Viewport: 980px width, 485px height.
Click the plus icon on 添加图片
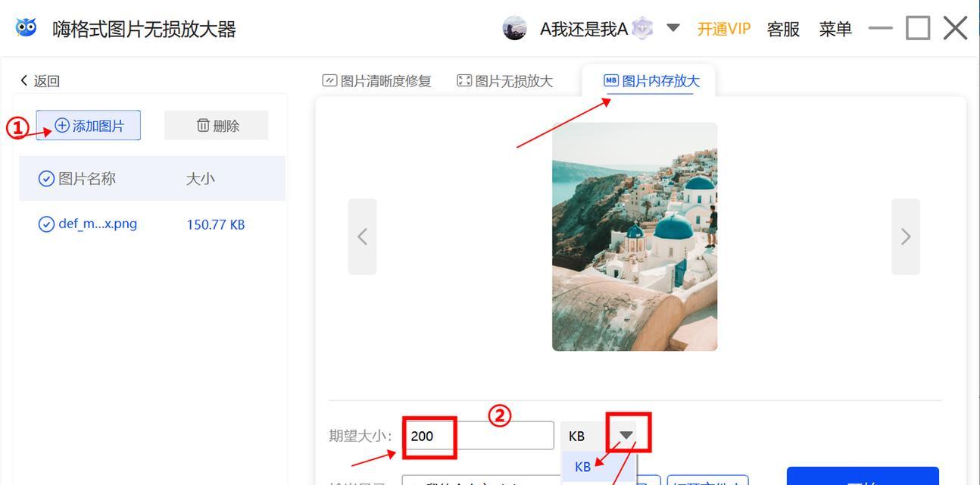click(62, 125)
